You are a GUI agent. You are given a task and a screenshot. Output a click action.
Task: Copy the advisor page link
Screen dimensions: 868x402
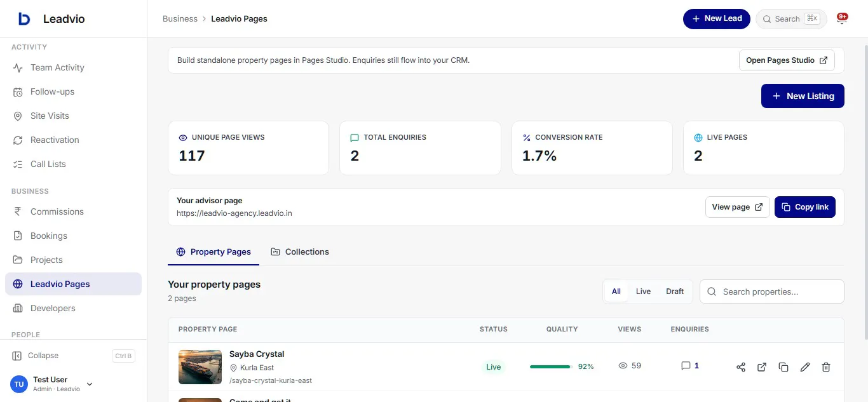click(805, 207)
